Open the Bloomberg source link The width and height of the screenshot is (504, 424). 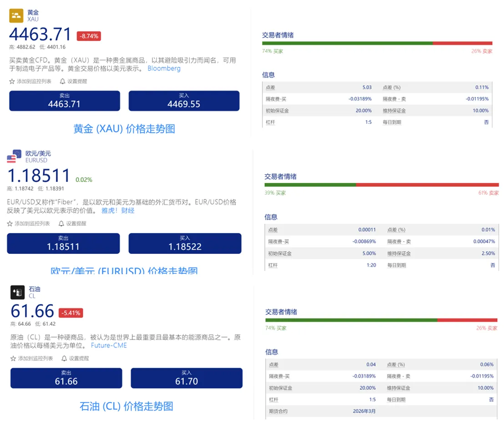pos(164,69)
